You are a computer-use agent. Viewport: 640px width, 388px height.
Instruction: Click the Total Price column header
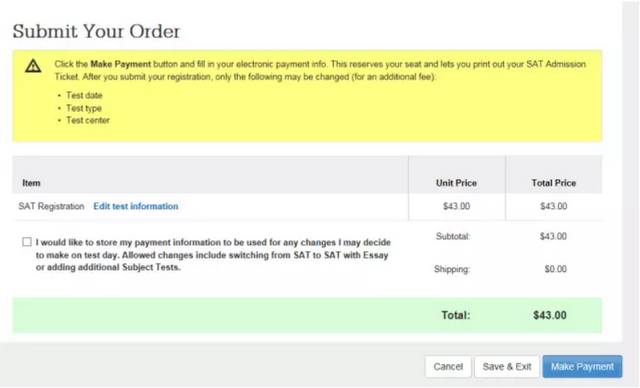[x=553, y=183]
